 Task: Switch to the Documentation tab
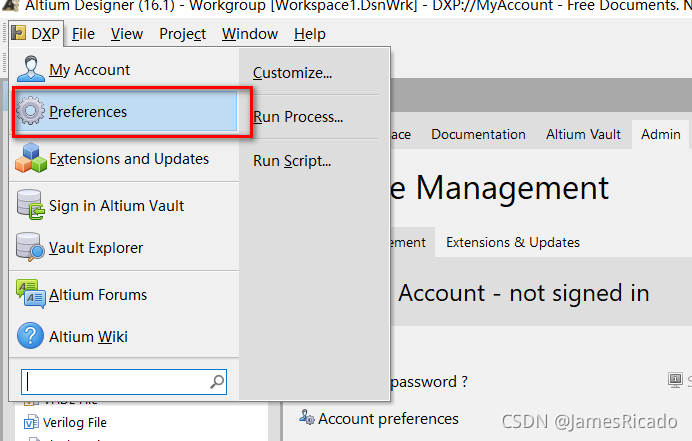[x=478, y=134]
